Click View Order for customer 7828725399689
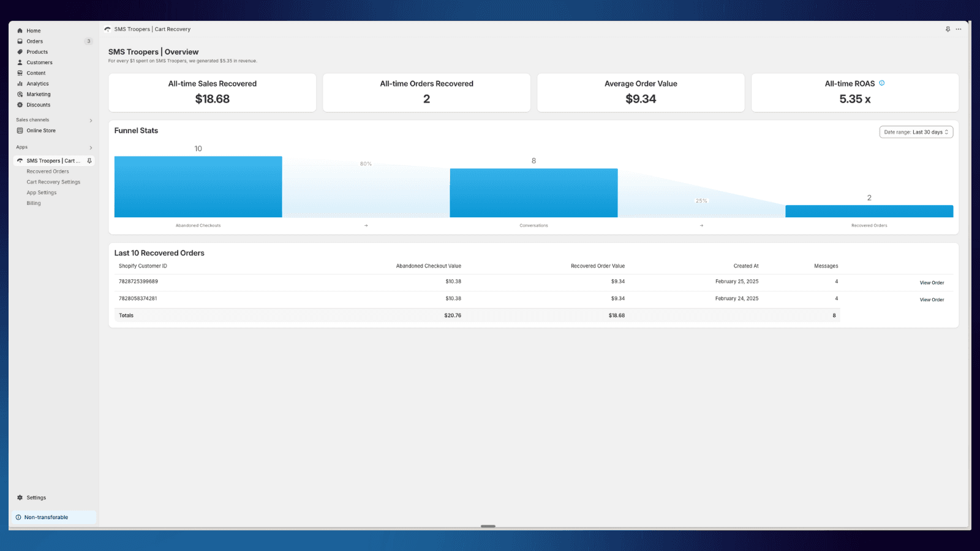980x551 pixels. pos(932,282)
